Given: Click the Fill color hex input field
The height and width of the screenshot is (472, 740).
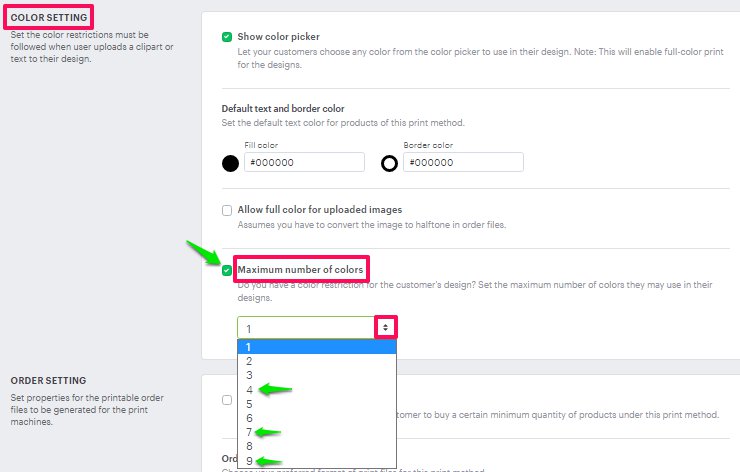Looking at the screenshot, I should 304,162.
